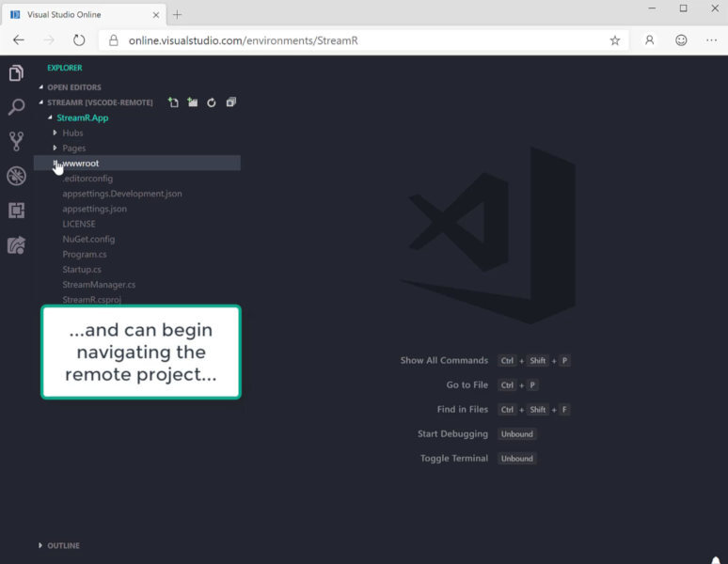Open the StreamManager.cs file

click(x=99, y=285)
